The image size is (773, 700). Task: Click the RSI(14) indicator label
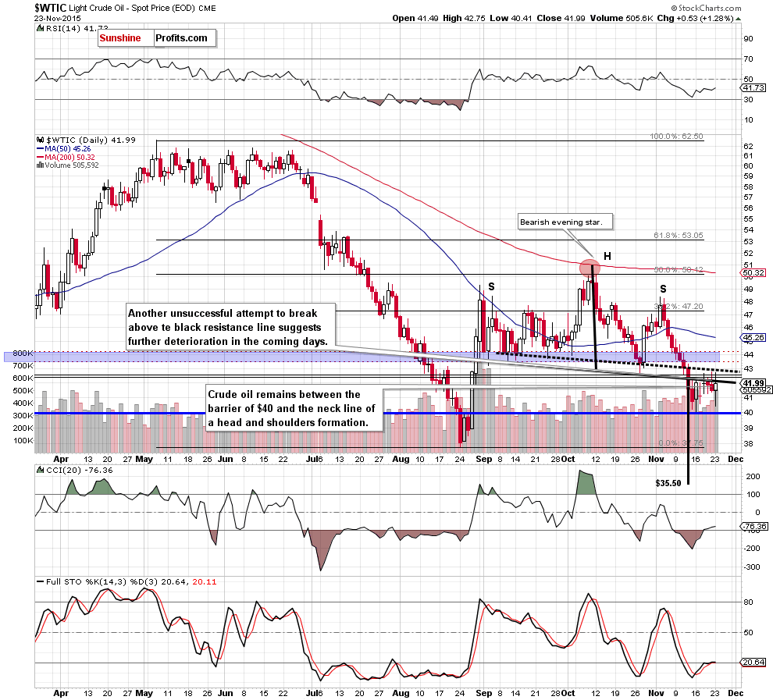click(x=72, y=29)
